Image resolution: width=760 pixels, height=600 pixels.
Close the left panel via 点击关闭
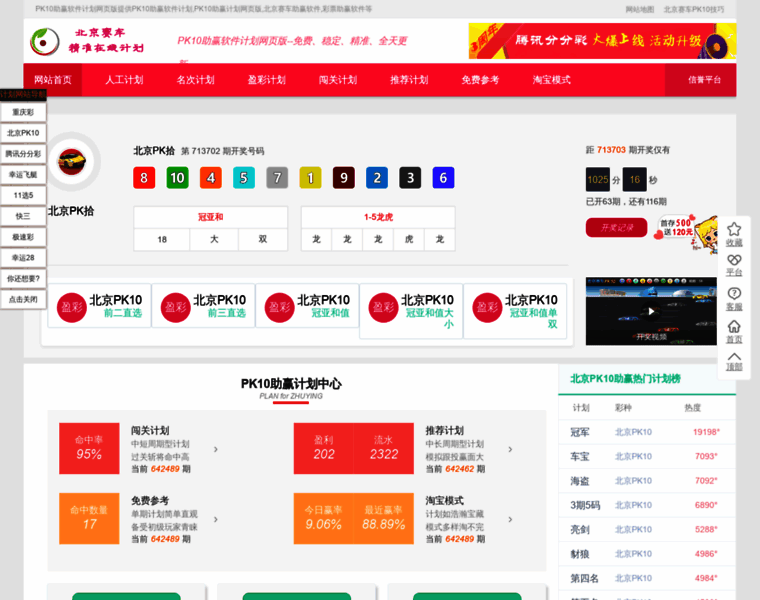point(23,299)
